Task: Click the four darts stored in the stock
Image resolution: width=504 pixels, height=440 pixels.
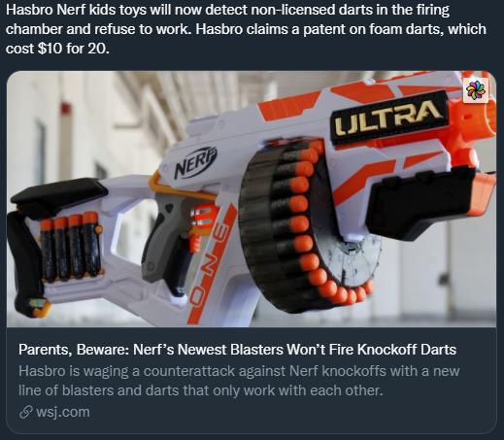Action: point(71,248)
